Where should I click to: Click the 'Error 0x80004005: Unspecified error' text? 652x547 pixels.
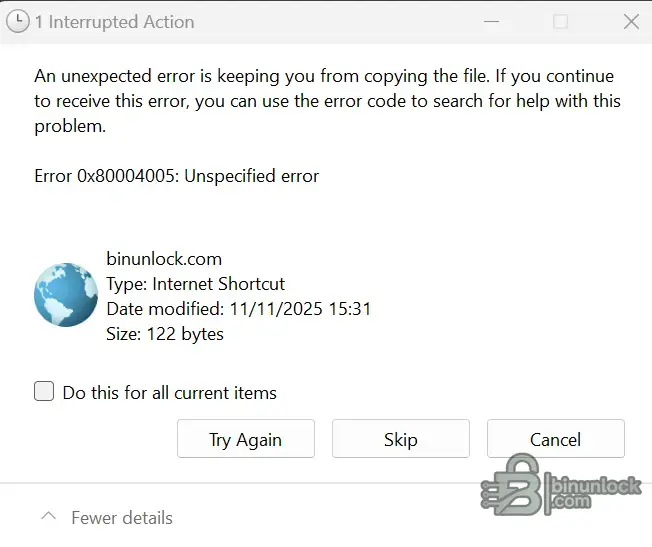pyautogui.click(x=176, y=176)
